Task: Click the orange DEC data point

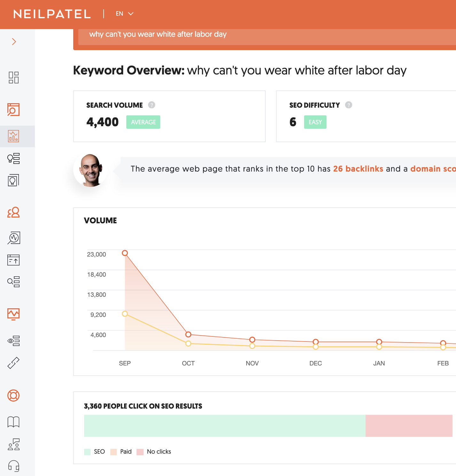Action: [x=316, y=342]
